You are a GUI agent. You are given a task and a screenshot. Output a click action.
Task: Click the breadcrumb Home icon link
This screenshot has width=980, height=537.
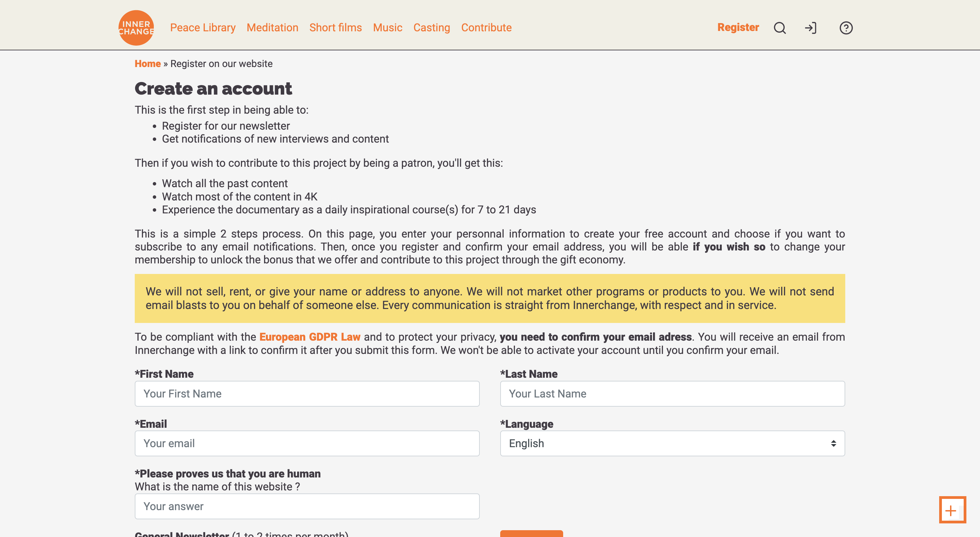[147, 64]
